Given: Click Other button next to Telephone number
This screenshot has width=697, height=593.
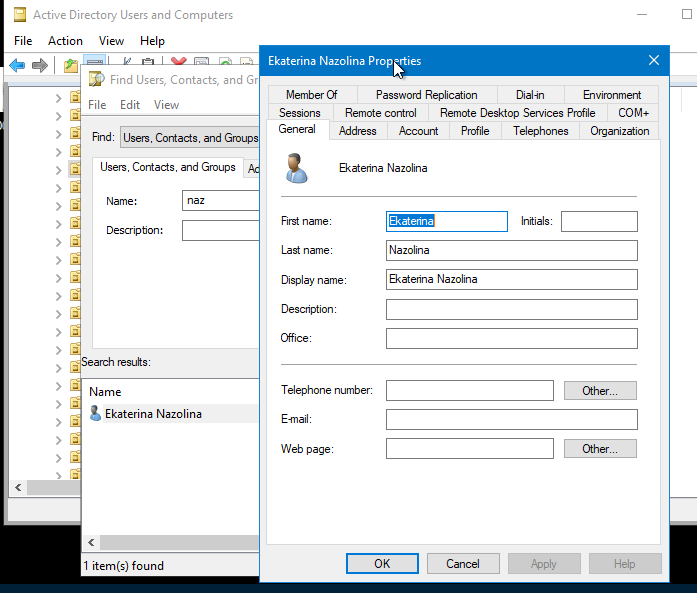Looking at the screenshot, I should (x=600, y=391).
